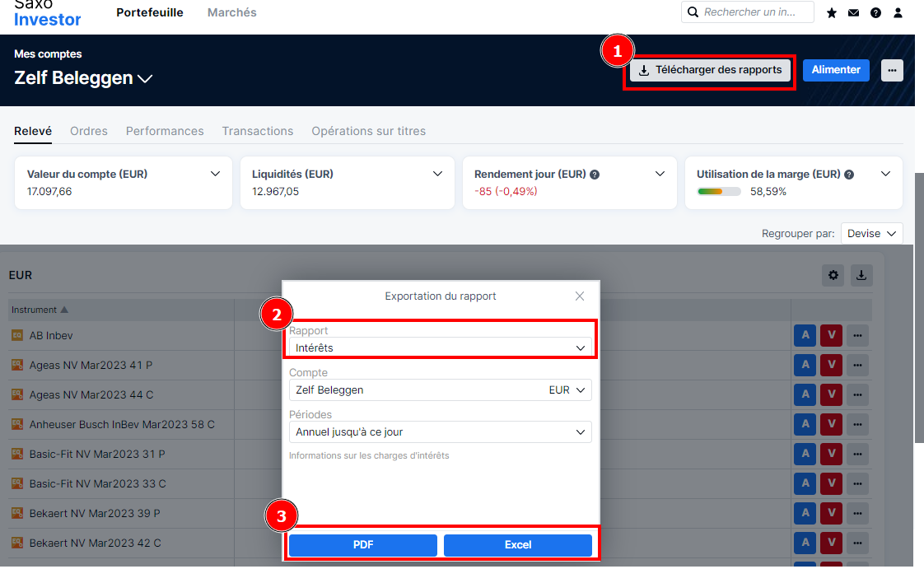Click A buy button for Basic-Fit NV Mar2023 31 P
The height and width of the screenshot is (569, 924).
tap(805, 454)
